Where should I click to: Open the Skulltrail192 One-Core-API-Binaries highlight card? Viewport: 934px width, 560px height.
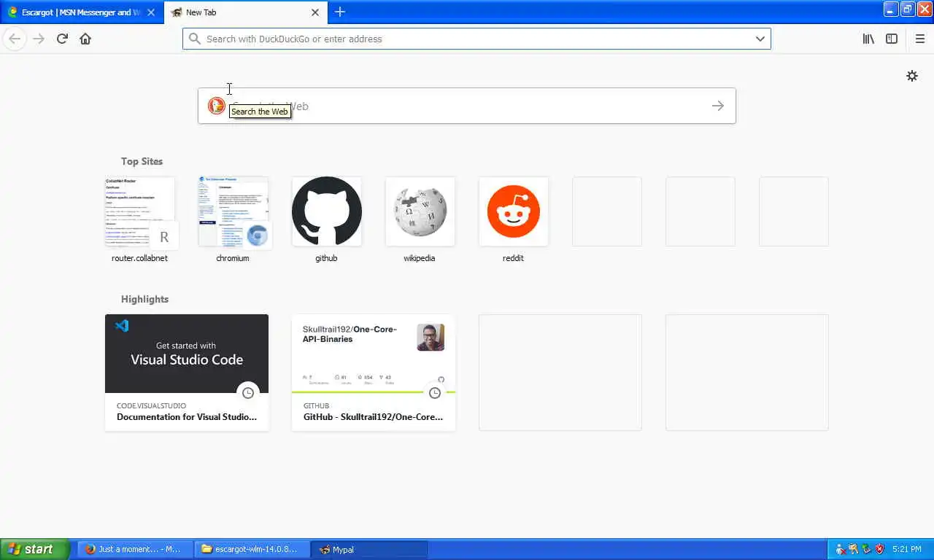coord(374,373)
